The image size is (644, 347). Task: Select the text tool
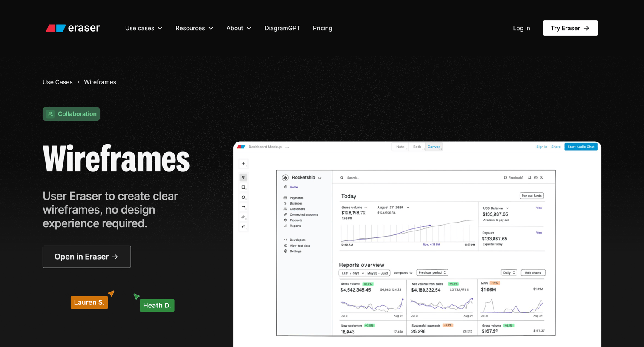(244, 226)
